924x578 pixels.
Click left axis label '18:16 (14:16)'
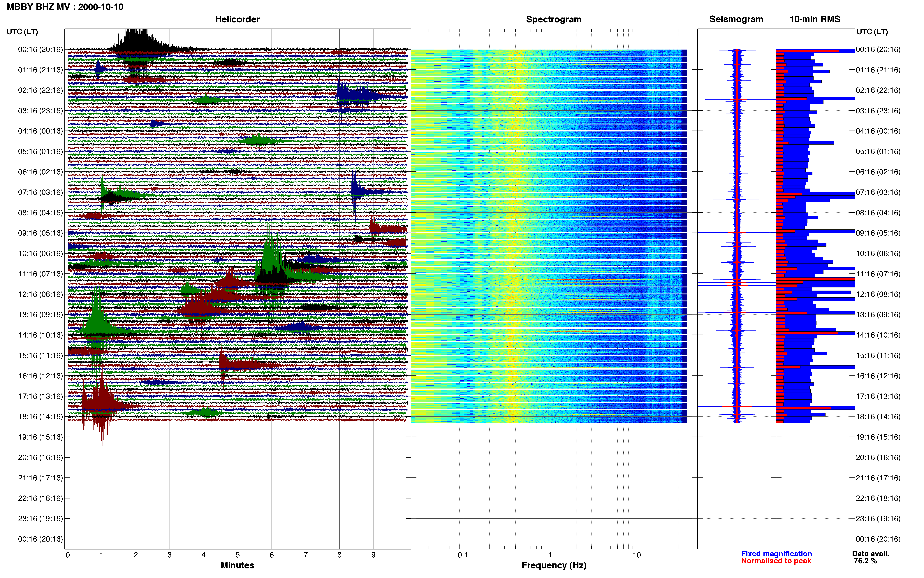[x=41, y=417]
